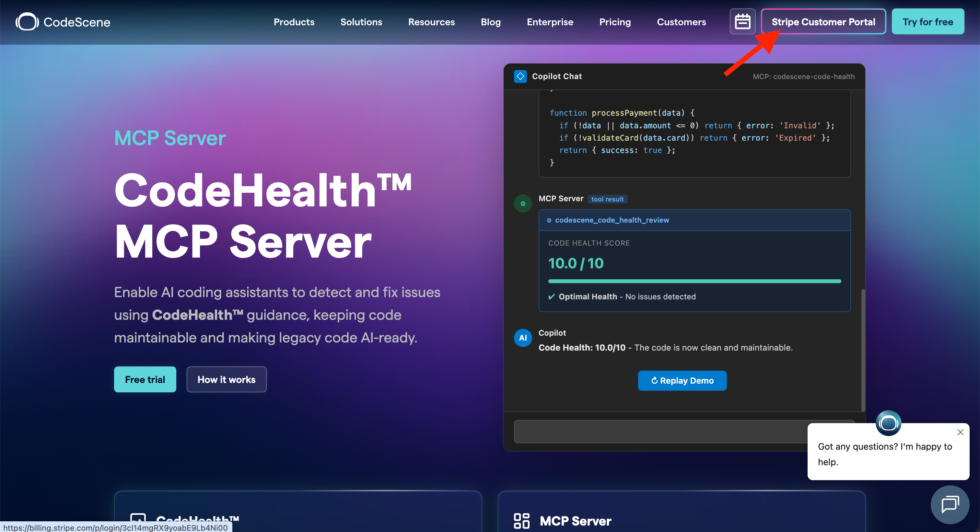
Task: Open the Solutions menu
Action: pos(361,22)
